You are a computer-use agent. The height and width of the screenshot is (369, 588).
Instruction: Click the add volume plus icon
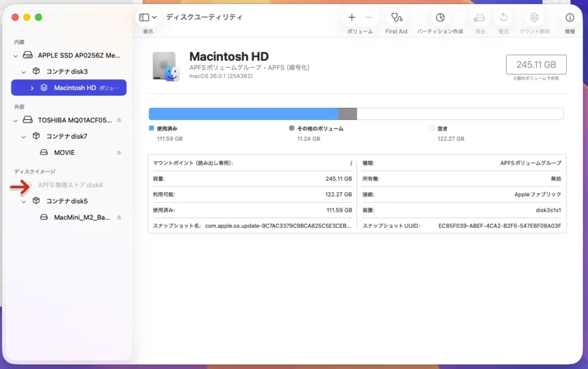coord(352,18)
